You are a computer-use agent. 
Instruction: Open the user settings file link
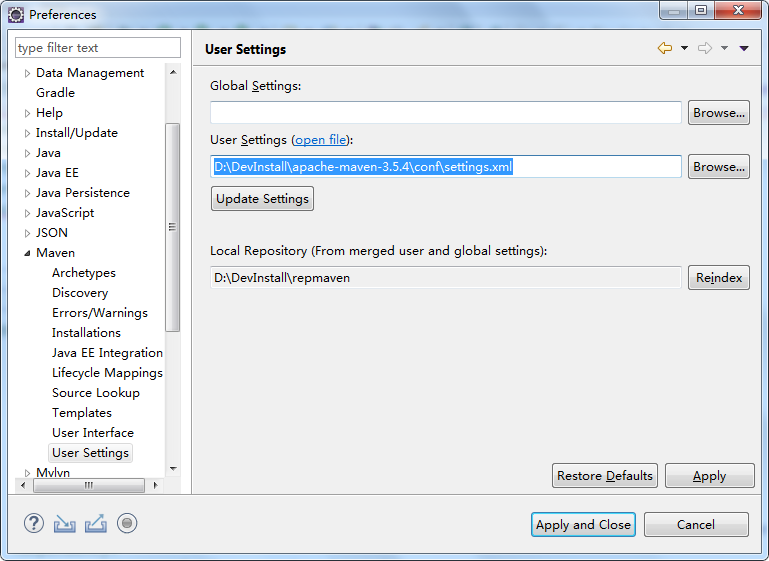pos(321,140)
